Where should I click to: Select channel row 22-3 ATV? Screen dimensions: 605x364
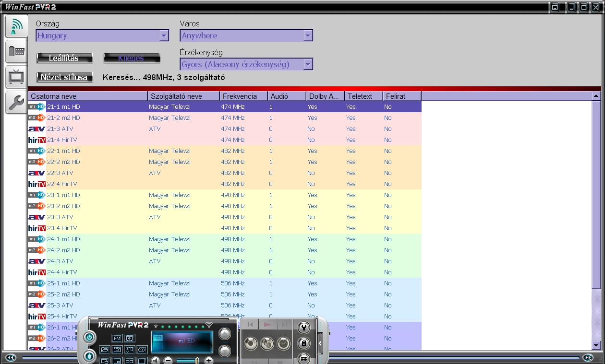225,173
